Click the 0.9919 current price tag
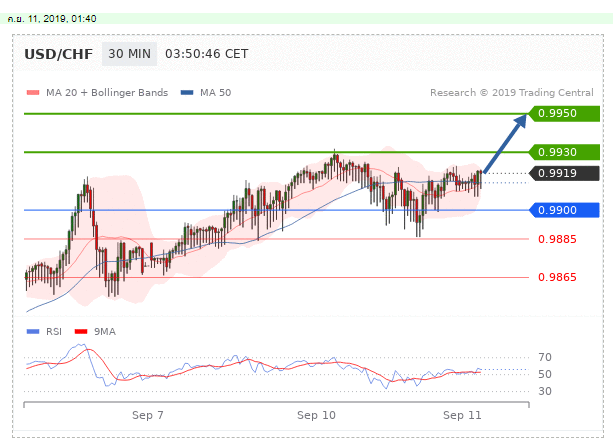This screenshot has height=448, width=613. pos(564,173)
